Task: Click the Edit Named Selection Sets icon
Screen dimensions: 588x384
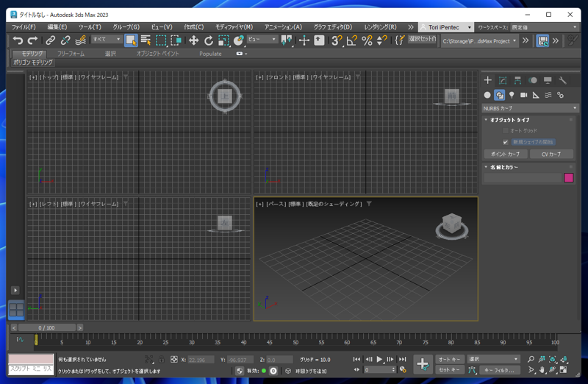Action: (x=400, y=40)
